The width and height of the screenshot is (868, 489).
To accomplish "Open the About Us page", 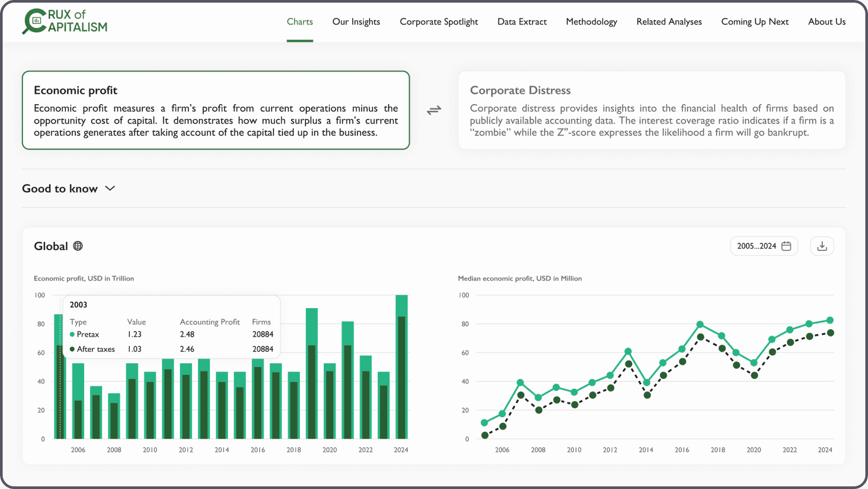I will (827, 22).
